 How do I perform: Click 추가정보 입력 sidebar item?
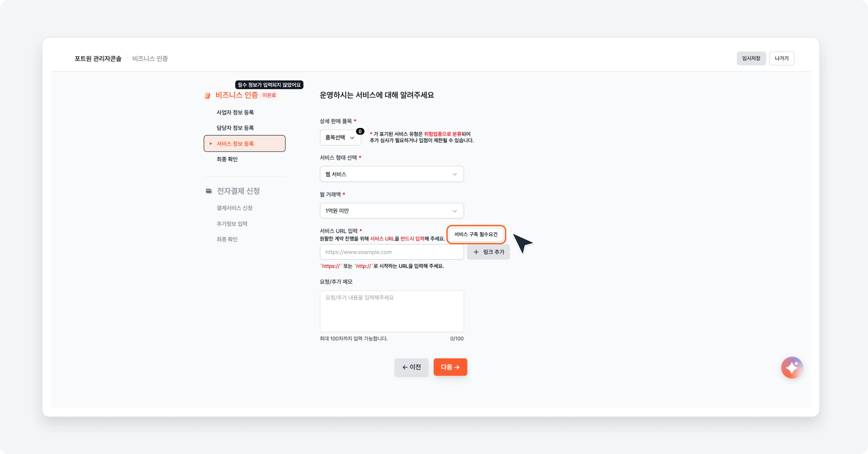click(232, 224)
